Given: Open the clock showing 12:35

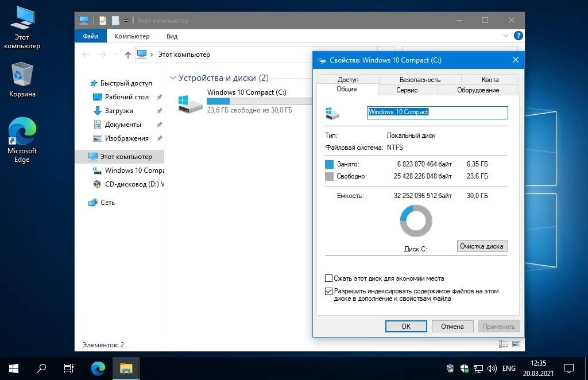Looking at the screenshot, I should pos(538,369).
